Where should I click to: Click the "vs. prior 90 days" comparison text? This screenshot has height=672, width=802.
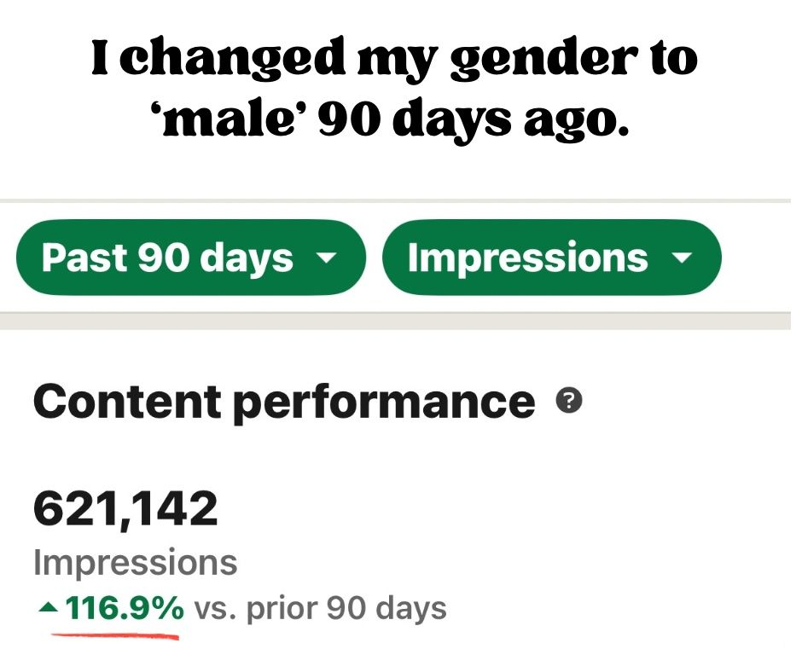[320, 608]
